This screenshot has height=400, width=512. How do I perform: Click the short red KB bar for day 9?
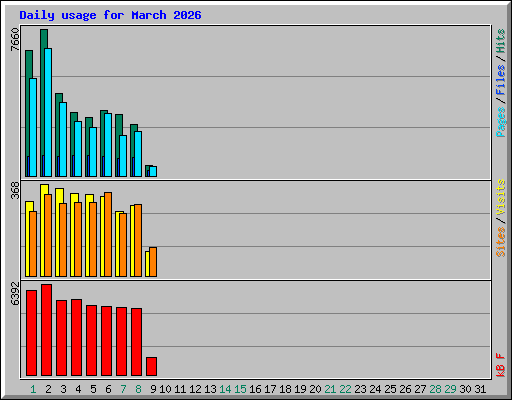pyautogui.click(x=151, y=367)
